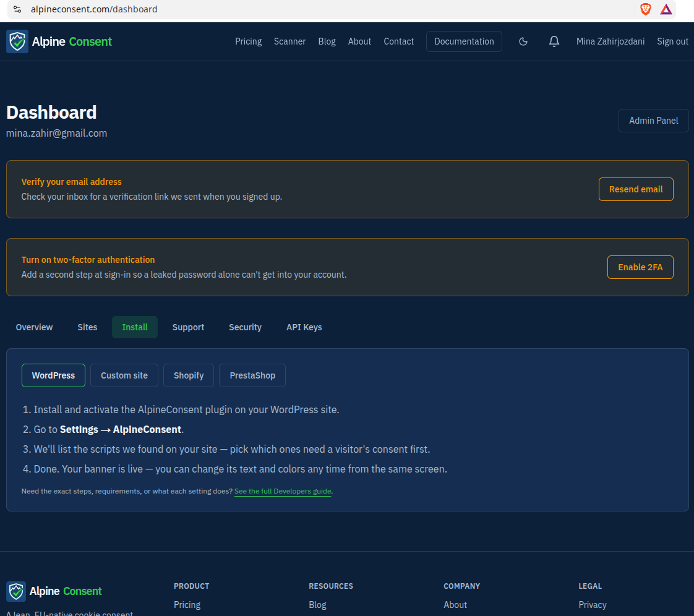Toggle dark mode moon icon
Viewport: 694px width, 616px height.
(x=523, y=41)
